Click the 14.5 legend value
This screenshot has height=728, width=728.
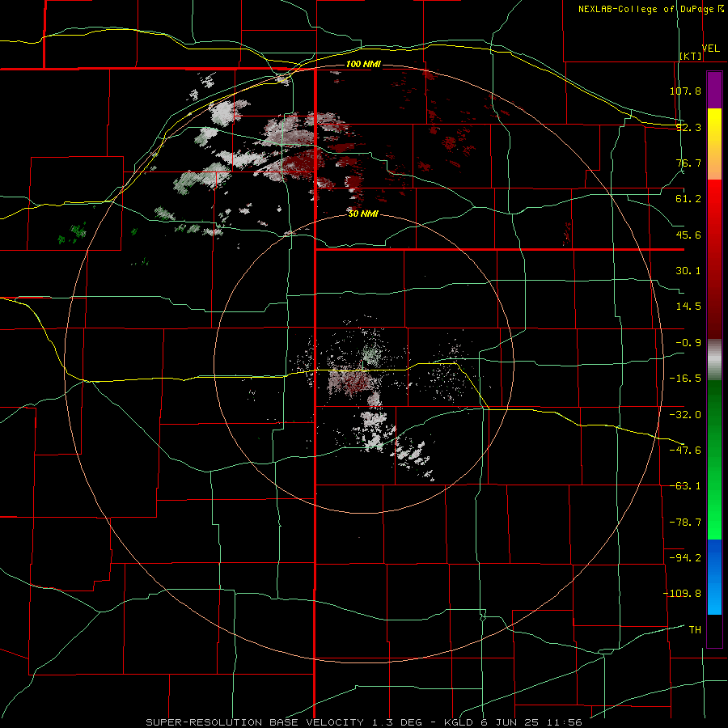(x=688, y=307)
